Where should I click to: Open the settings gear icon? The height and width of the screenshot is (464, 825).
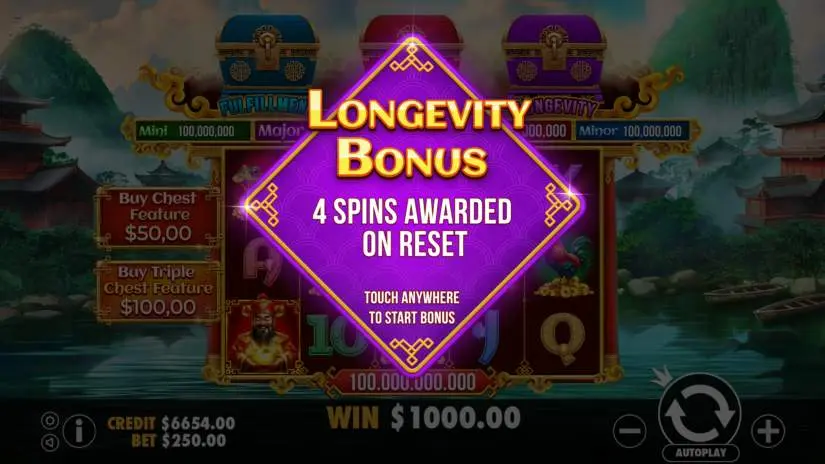point(50,420)
